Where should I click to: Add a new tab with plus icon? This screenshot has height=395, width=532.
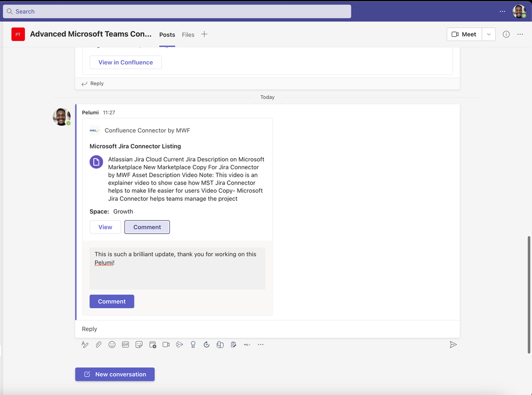[x=204, y=34]
